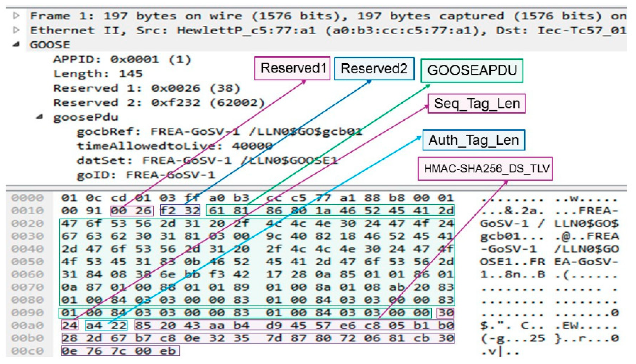Click the Auth_Tag_Len annotation label
The image size is (636, 364).
(474, 140)
